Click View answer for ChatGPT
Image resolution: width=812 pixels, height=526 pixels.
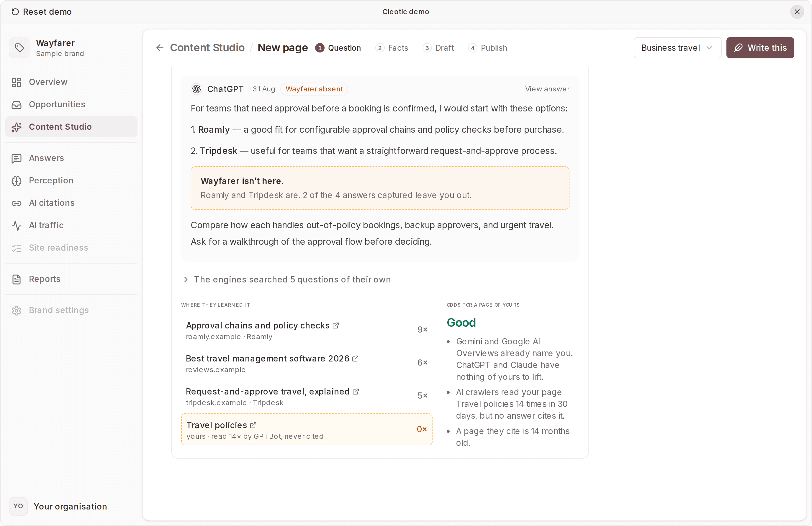tap(547, 89)
